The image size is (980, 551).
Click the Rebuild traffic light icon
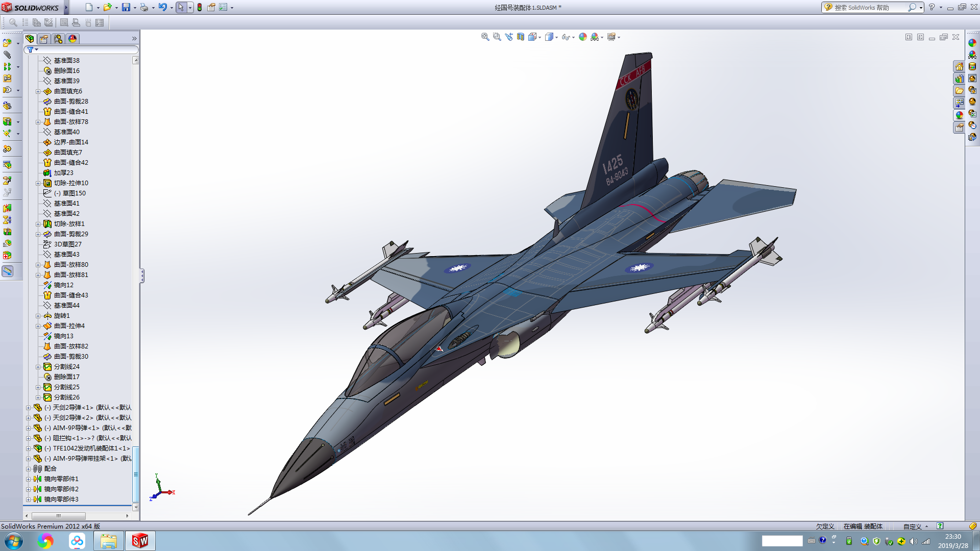coord(200,7)
